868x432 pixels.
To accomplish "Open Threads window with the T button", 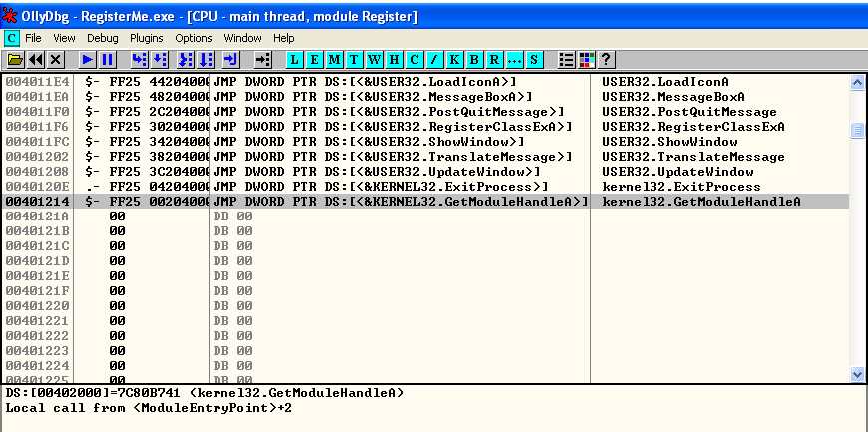I will click(x=354, y=59).
